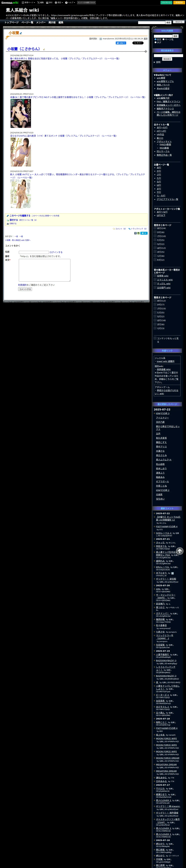Click the コメント (0) comment count link
186x868 pixels.
pyautogui.click(x=121, y=229)
